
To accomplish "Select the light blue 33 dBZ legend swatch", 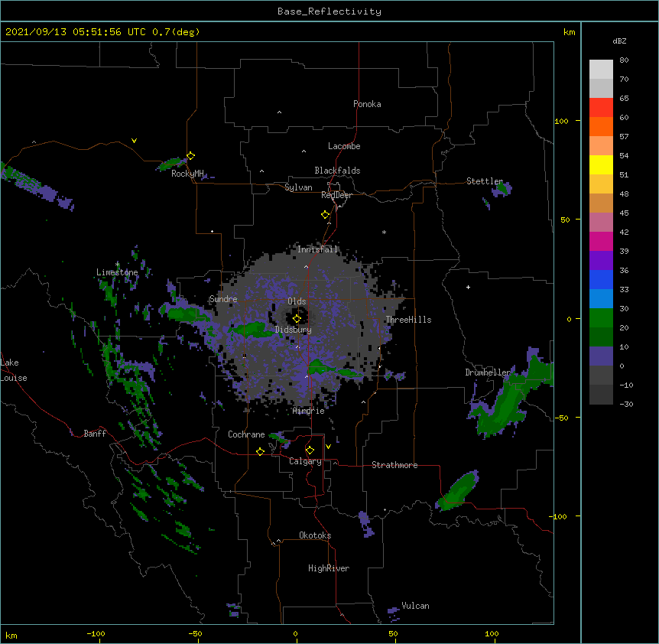I will pos(601,298).
